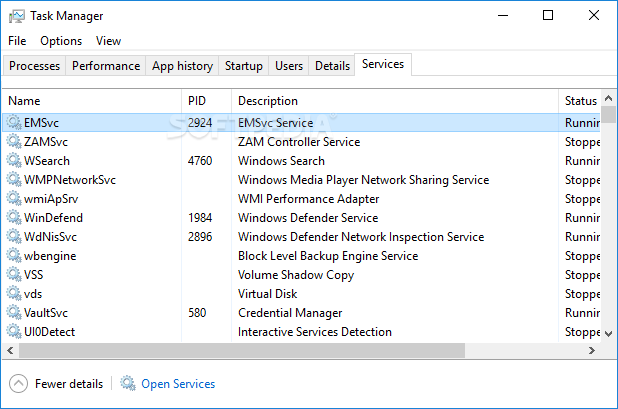
Task: Click the gear icon beside VSS
Action: point(14,275)
